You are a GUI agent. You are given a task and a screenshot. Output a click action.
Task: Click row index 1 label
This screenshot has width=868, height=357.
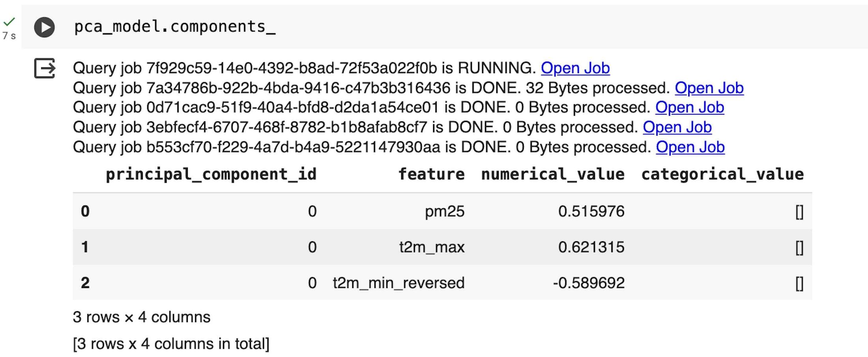point(85,247)
